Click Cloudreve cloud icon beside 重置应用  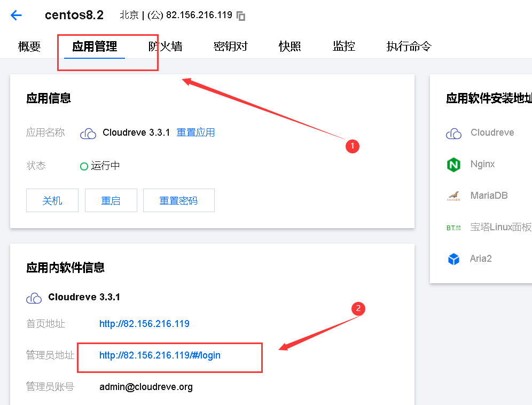point(88,134)
